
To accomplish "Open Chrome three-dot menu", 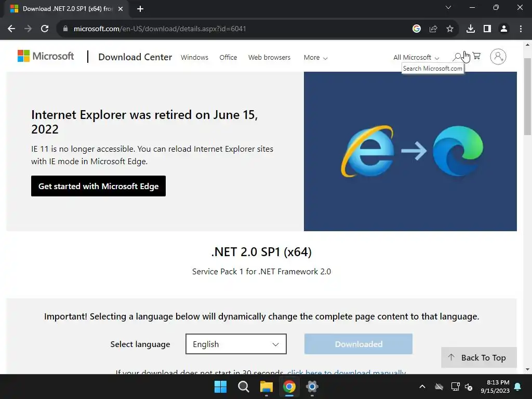I will pyautogui.click(x=521, y=29).
